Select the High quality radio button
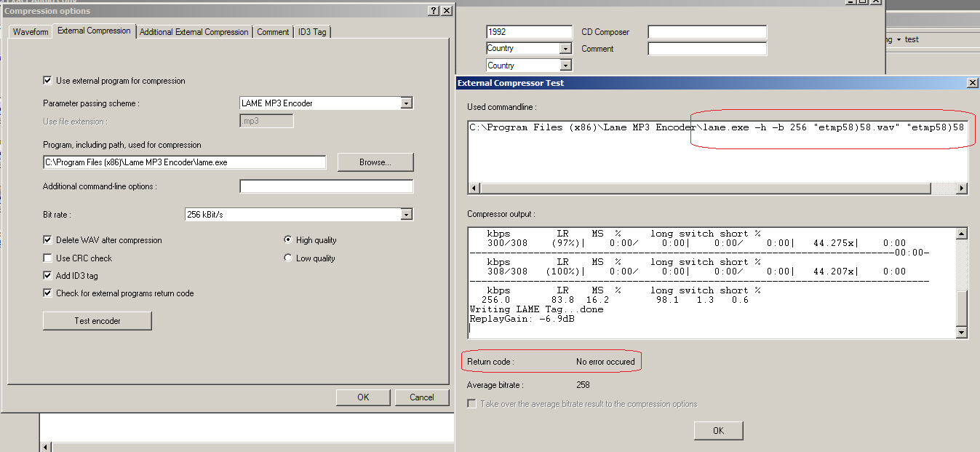Screen dimensions: 980x452 [x=288, y=239]
